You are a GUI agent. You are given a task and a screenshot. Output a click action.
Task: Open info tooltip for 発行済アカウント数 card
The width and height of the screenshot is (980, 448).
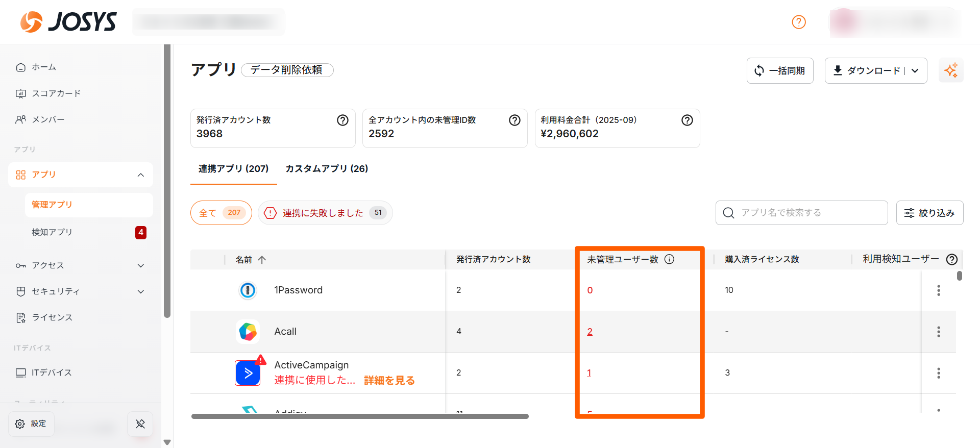click(342, 120)
